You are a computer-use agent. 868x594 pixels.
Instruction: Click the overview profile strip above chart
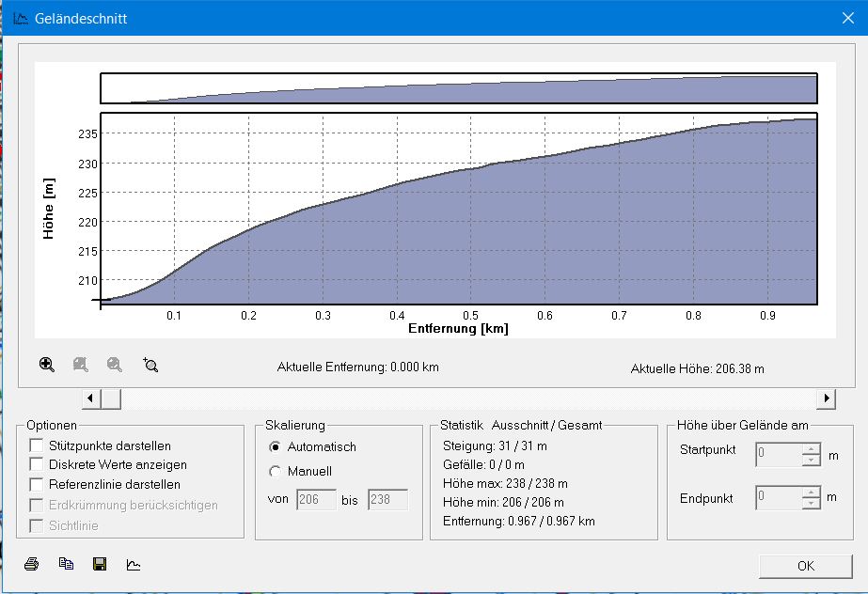(458, 88)
